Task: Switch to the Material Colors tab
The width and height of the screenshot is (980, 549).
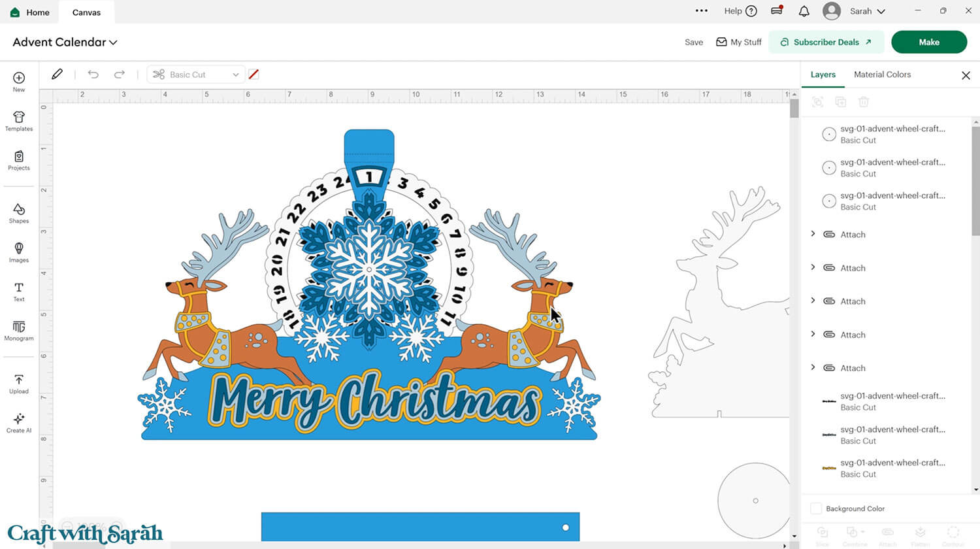Action: pyautogui.click(x=882, y=75)
